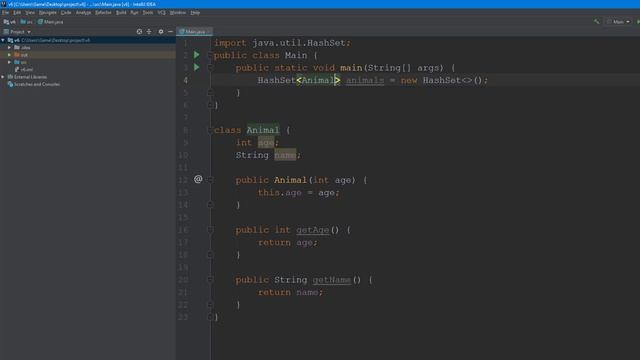Screen dimensions: 640x360
Task: Open the Window menu
Action: coord(178,13)
